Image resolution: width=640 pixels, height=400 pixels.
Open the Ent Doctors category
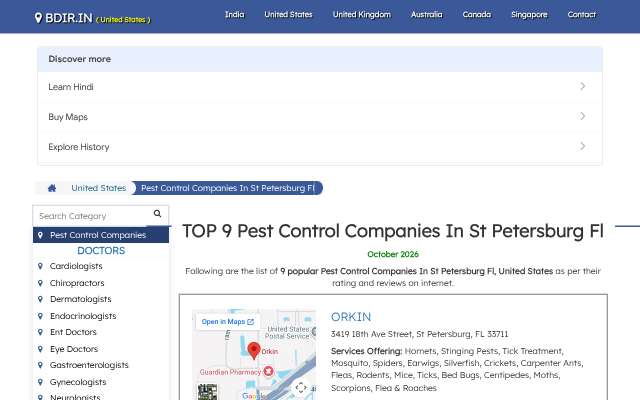73,332
